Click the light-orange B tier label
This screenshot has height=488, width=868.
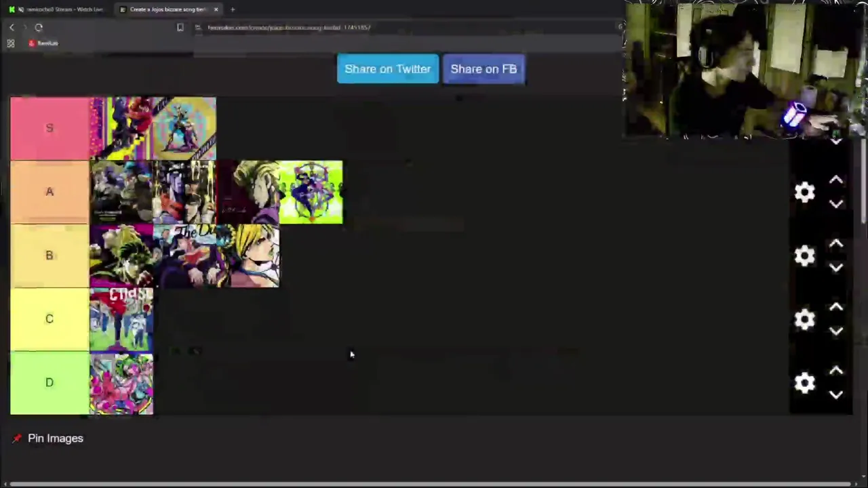(x=50, y=256)
